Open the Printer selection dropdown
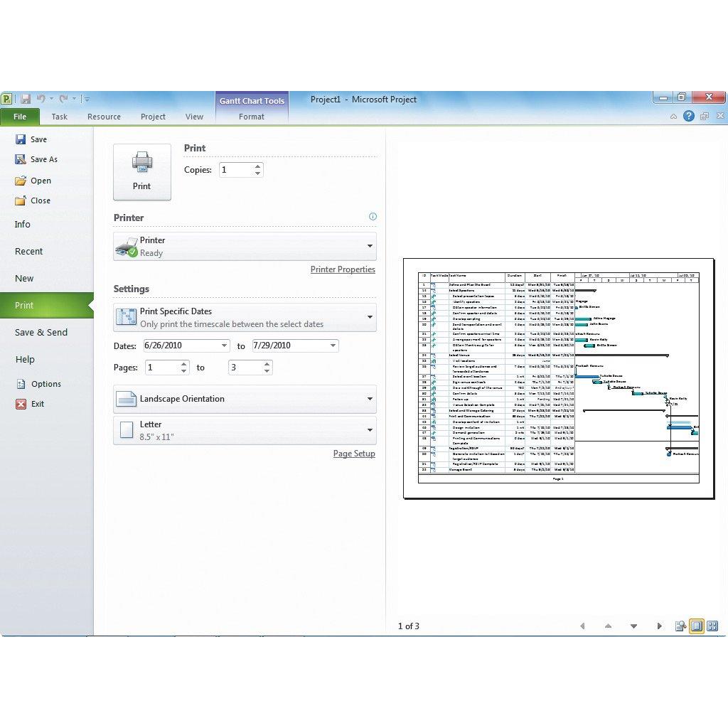Image resolution: width=728 pixels, height=728 pixels. pos(245,247)
